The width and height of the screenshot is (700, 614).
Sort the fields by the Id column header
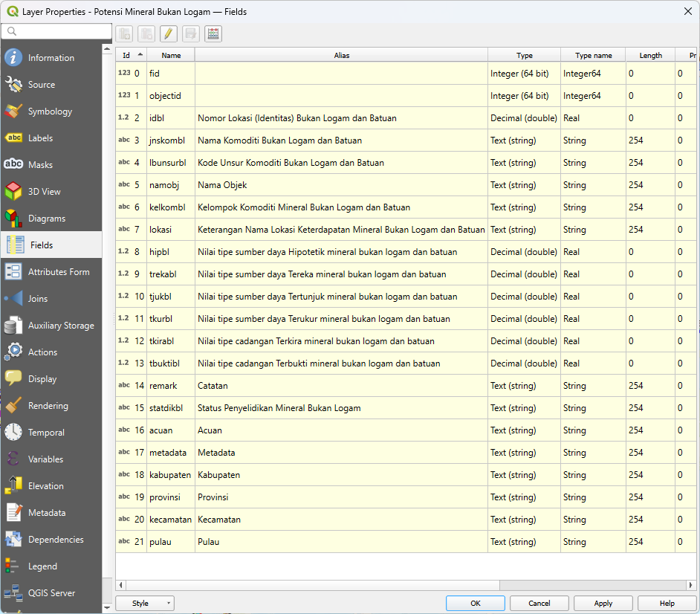tap(130, 56)
